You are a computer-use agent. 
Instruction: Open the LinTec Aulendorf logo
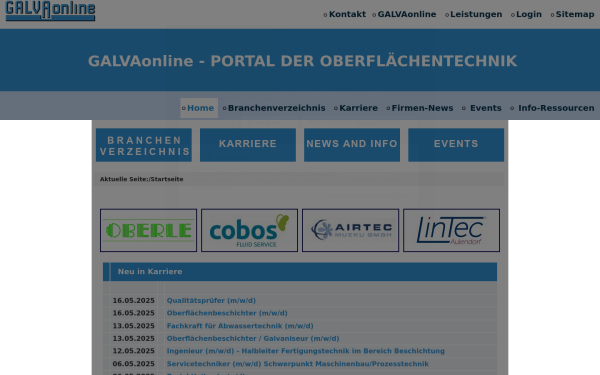pos(452,230)
